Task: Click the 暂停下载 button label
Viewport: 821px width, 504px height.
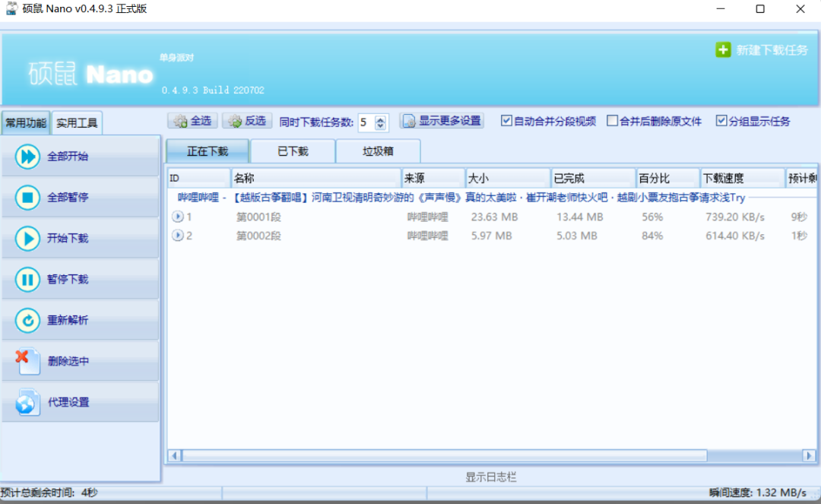Action: (x=68, y=279)
